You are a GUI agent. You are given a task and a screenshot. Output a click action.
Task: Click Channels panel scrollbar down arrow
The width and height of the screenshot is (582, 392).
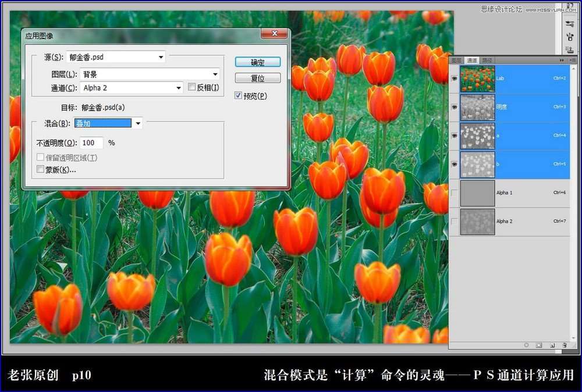(574, 338)
